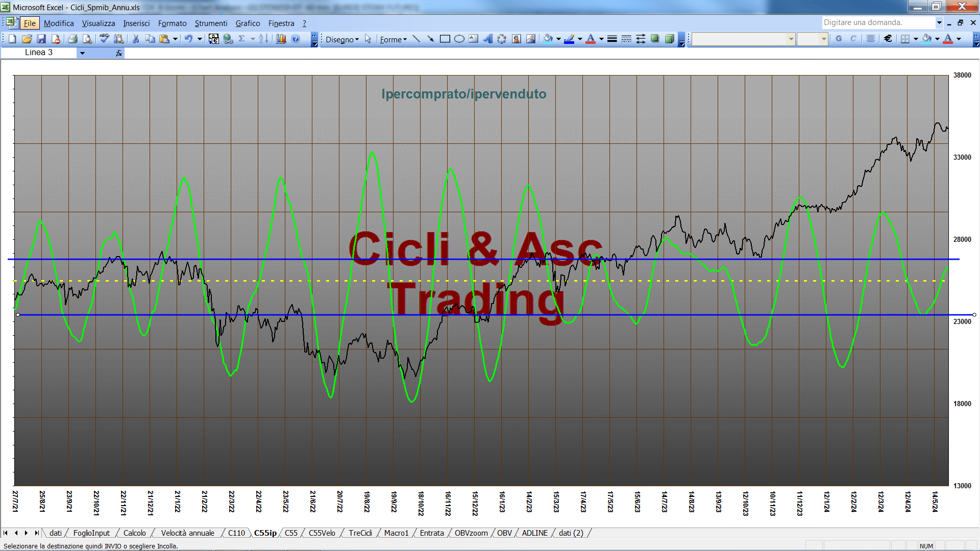Apply cell borders icon
The image size is (980, 551).
905,39
